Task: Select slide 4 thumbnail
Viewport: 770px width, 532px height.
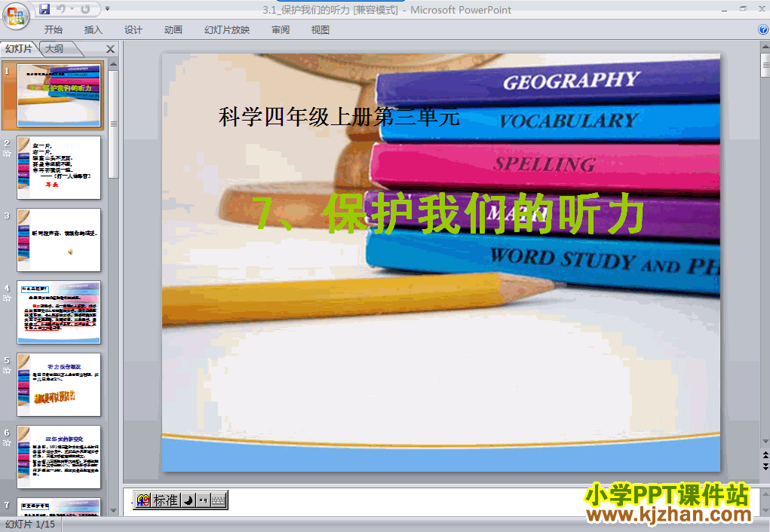Action: [59, 312]
